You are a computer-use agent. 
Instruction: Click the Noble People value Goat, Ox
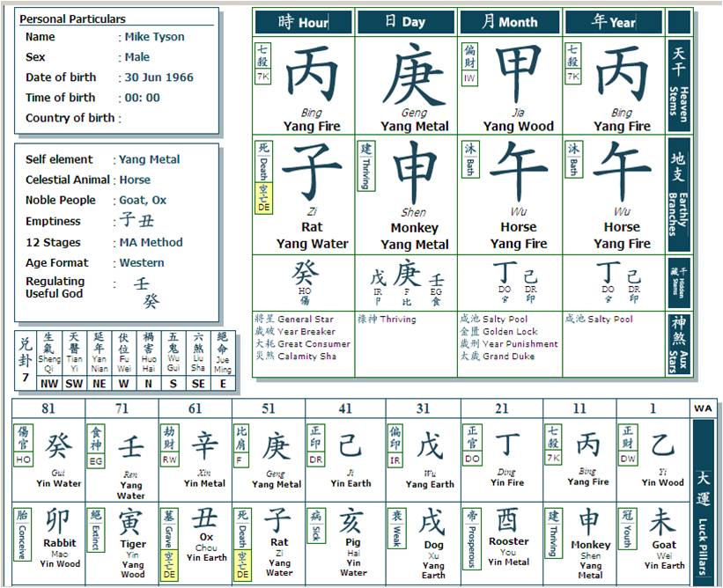click(x=143, y=201)
